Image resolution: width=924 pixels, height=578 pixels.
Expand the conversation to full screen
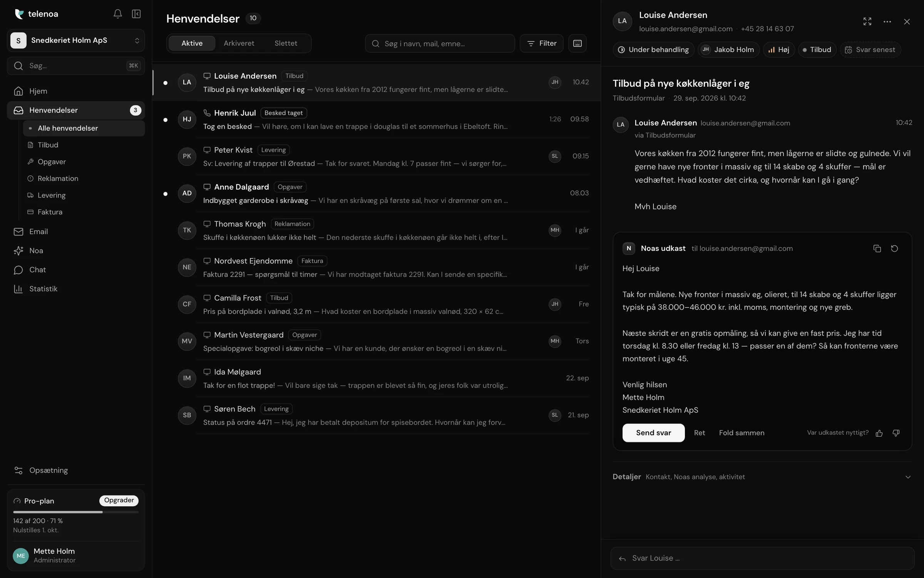pyautogui.click(x=867, y=22)
